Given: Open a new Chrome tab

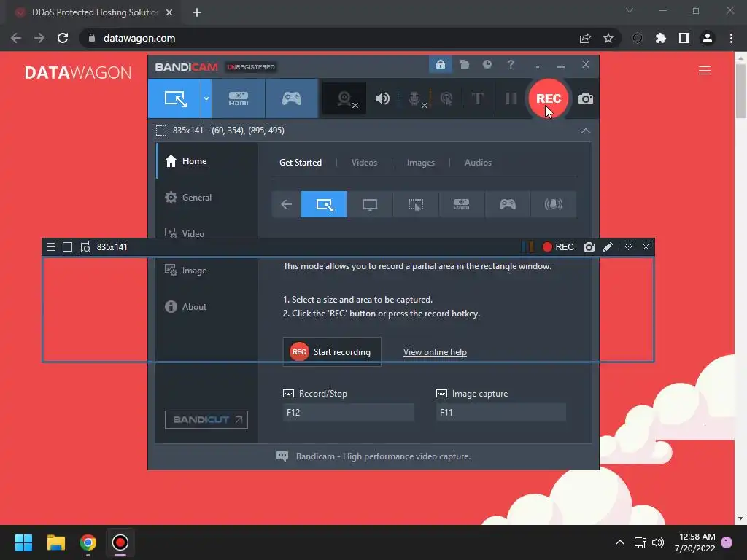Looking at the screenshot, I should pos(197,12).
